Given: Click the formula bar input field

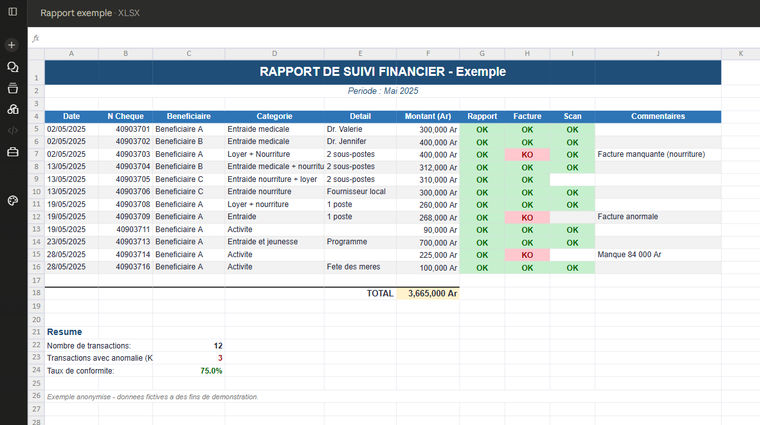Looking at the screenshot, I should pos(397,38).
